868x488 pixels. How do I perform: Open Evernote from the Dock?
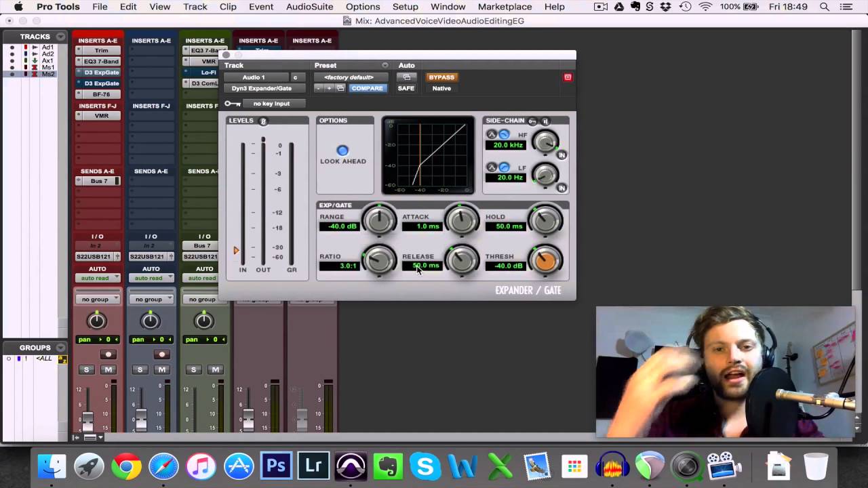pos(388,466)
